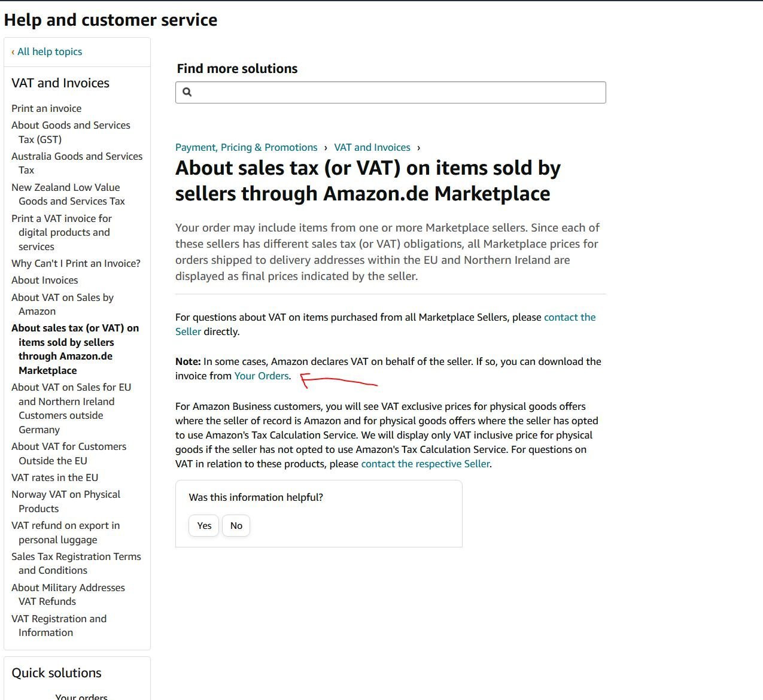Click Find more solutions label
763x700 pixels.
tap(237, 68)
